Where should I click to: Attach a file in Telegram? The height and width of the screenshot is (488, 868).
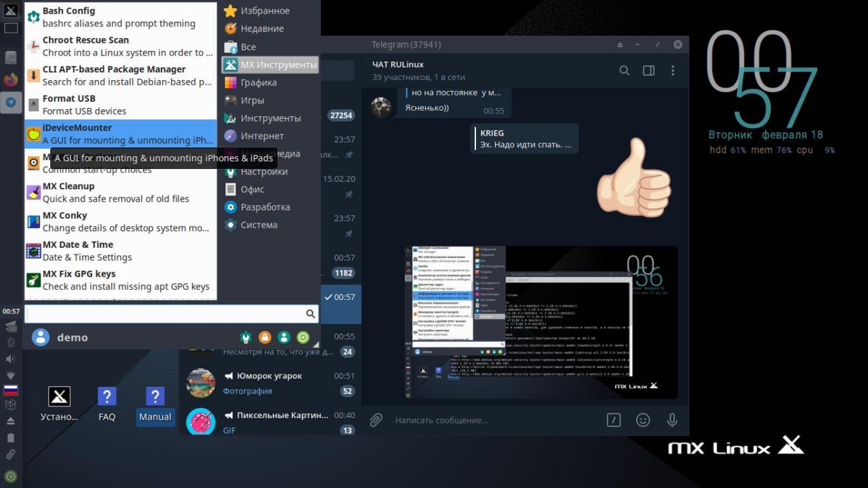[376, 420]
